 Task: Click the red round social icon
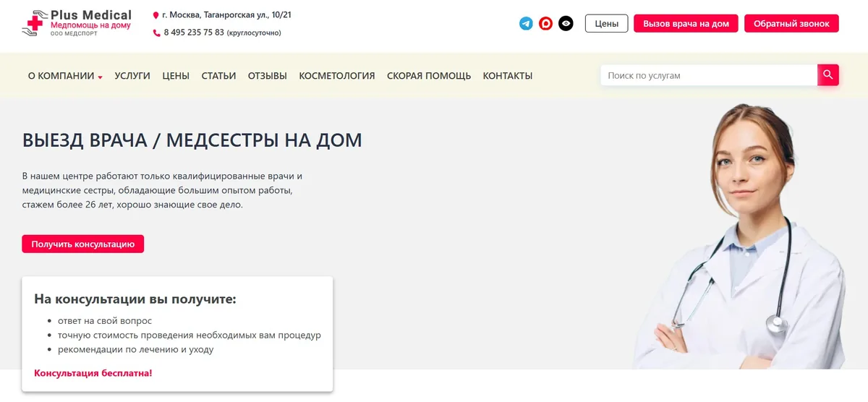546,23
